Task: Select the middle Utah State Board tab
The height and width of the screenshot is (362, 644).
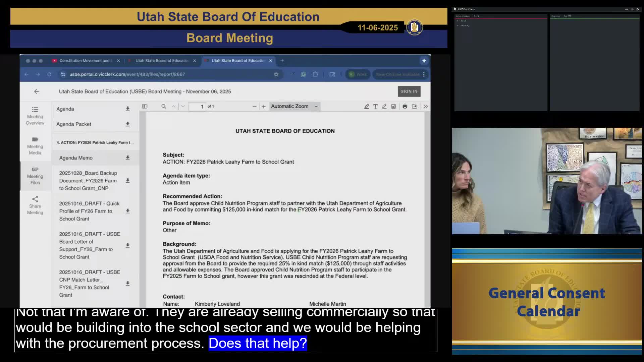Action: 161,61
